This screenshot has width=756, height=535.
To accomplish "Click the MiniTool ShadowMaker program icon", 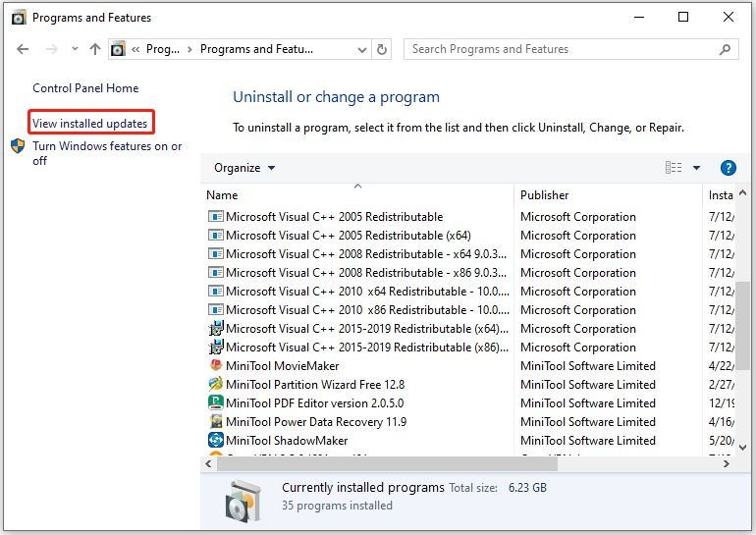I will (x=216, y=441).
